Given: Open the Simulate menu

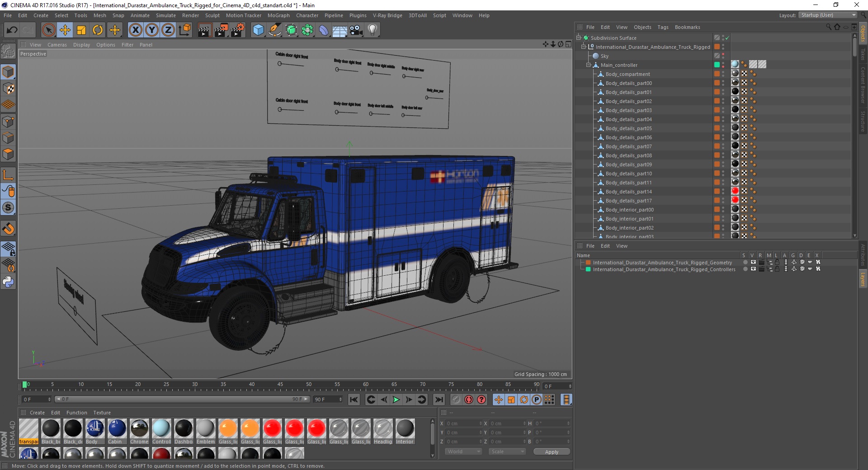Looking at the screenshot, I should click(x=166, y=15).
